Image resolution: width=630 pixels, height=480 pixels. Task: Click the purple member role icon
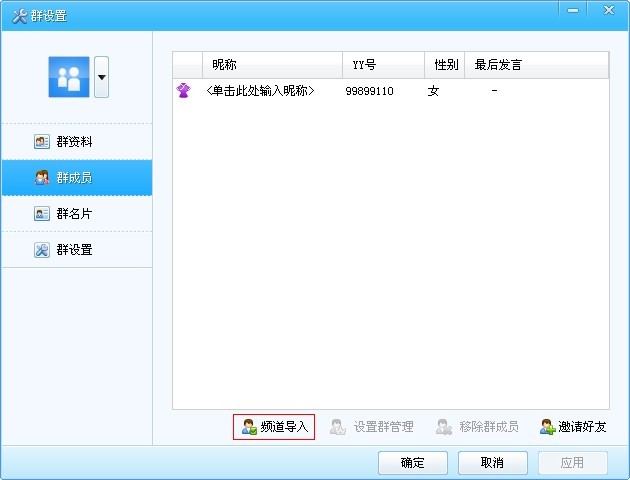click(x=184, y=91)
